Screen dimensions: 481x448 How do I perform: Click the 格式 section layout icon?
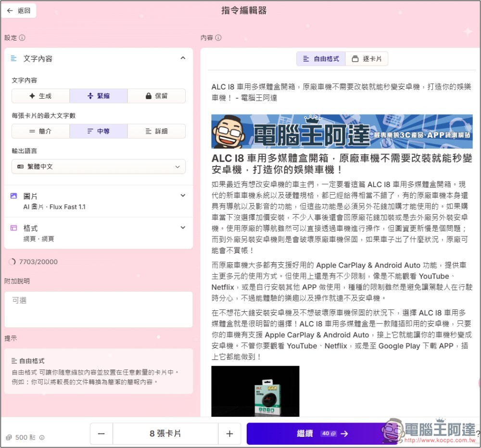(x=13, y=228)
